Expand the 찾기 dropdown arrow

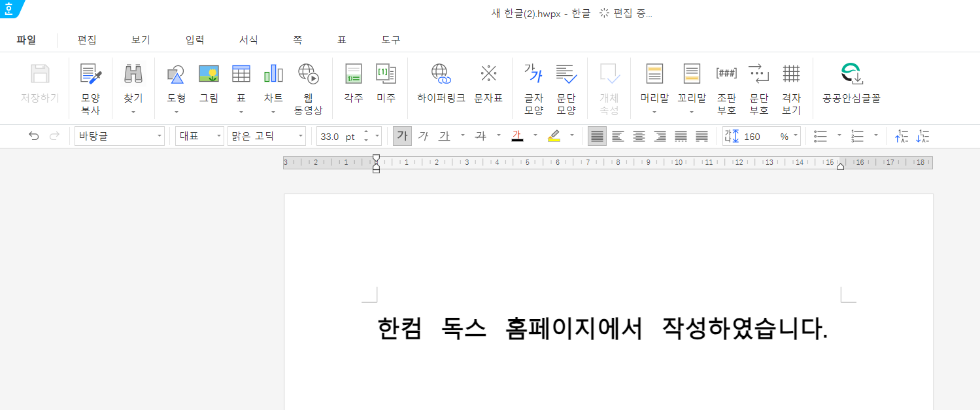coord(133,112)
